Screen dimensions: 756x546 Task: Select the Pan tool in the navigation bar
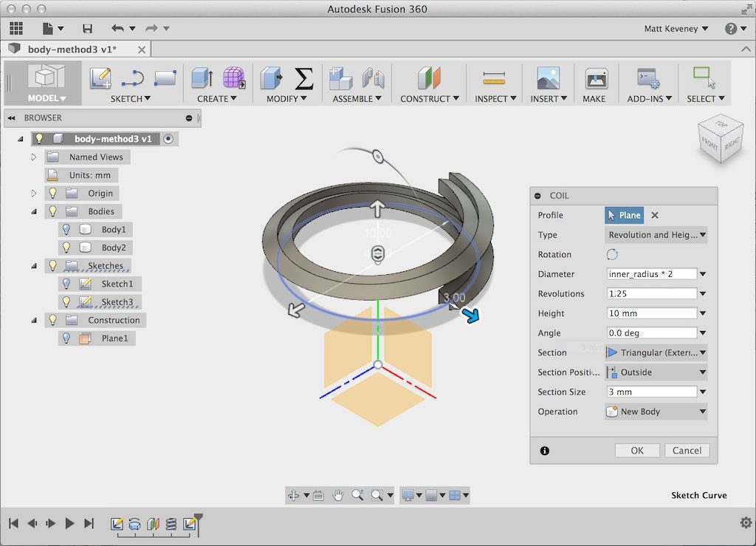click(x=337, y=495)
